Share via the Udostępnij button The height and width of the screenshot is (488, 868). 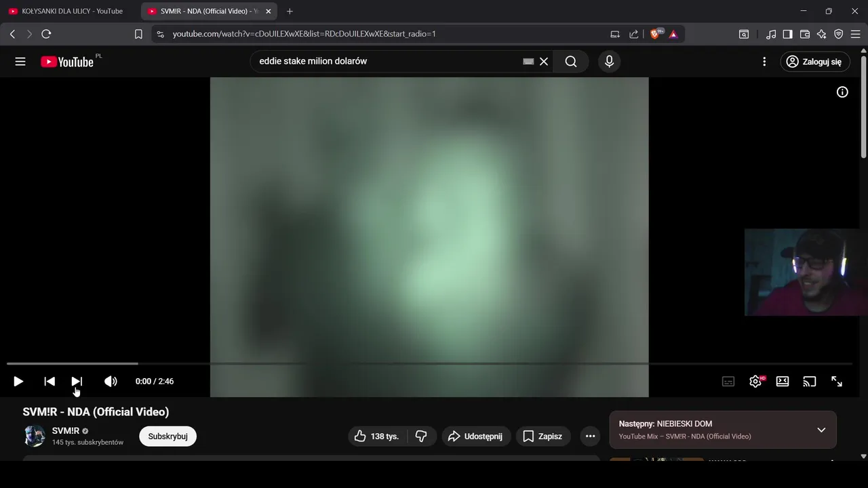pos(476,436)
